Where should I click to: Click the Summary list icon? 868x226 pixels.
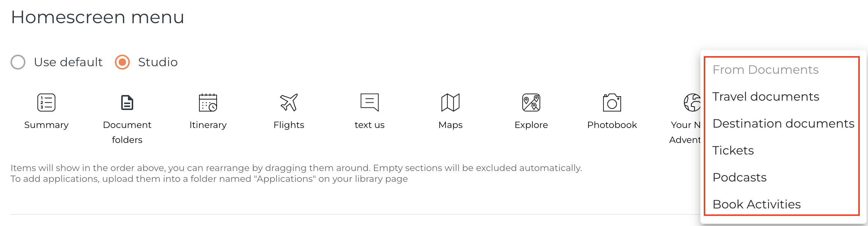46,103
